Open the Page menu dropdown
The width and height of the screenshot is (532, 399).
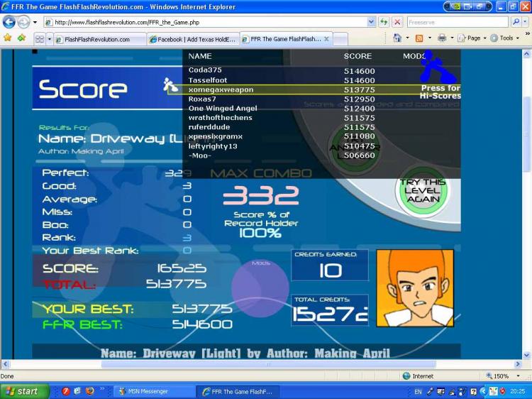pyautogui.click(x=472, y=38)
